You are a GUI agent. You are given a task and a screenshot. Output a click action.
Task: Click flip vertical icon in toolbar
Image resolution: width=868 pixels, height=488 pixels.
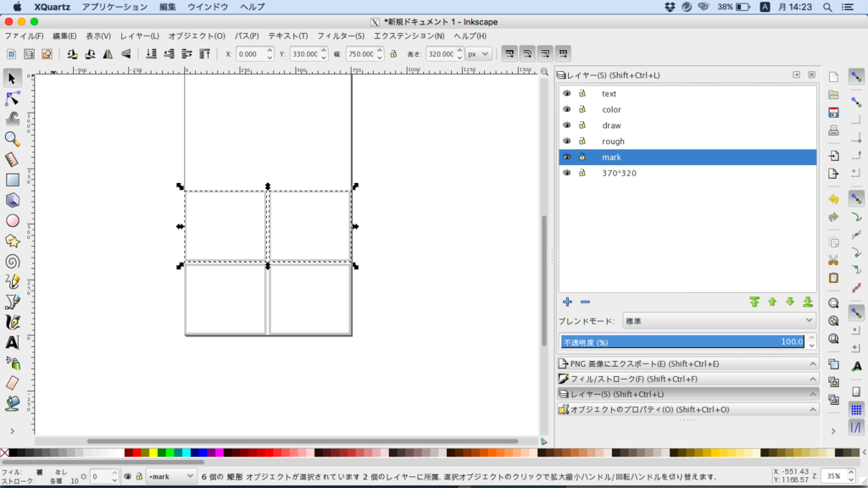tap(126, 53)
